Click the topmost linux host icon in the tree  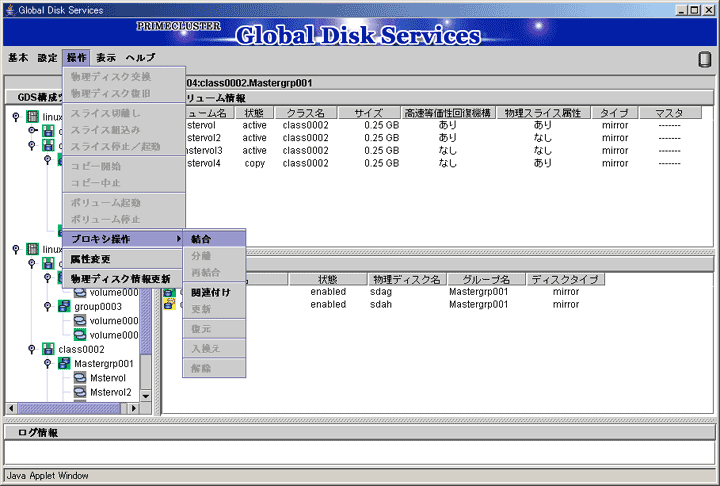[x=32, y=117]
